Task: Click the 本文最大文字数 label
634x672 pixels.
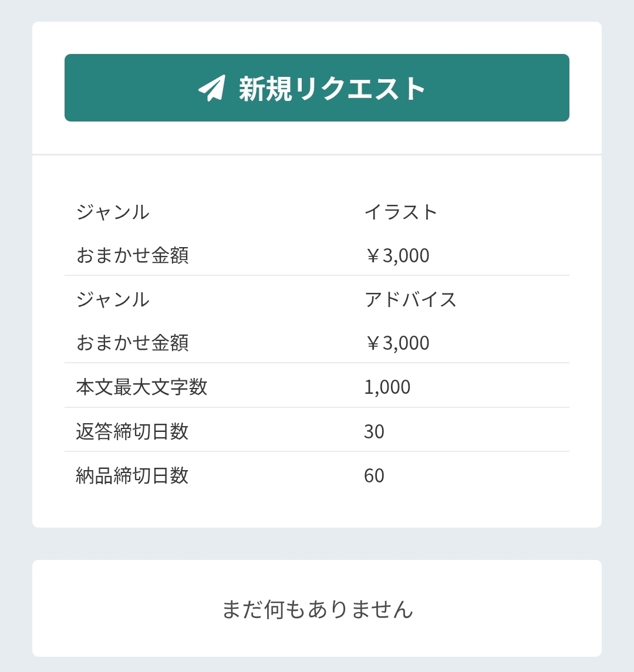Action: coord(141,387)
